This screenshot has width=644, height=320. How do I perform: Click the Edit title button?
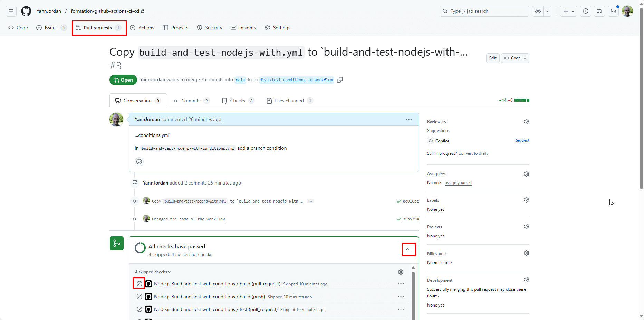[493, 58]
